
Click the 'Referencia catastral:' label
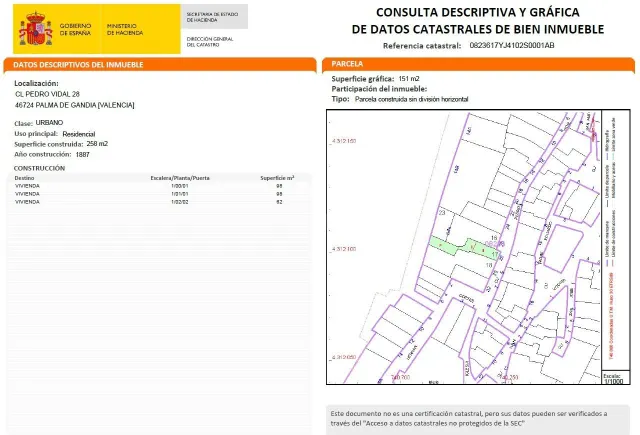(x=422, y=46)
